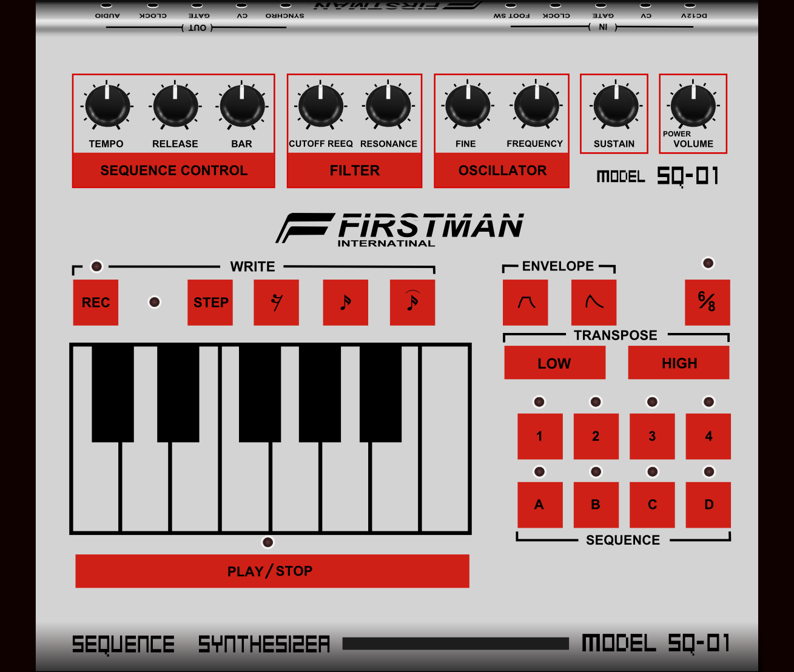Click the MODEL SQ-01 text beside volume

pyautogui.click(x=658, y=176)
